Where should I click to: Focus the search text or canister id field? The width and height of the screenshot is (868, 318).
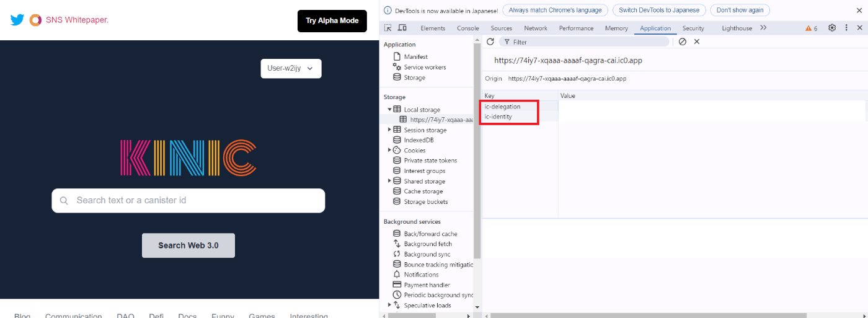point(188,200)
